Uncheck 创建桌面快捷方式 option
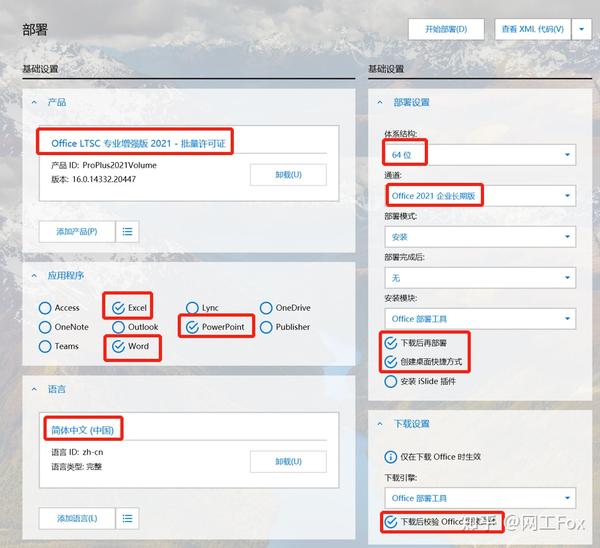 tap(391, 362)
